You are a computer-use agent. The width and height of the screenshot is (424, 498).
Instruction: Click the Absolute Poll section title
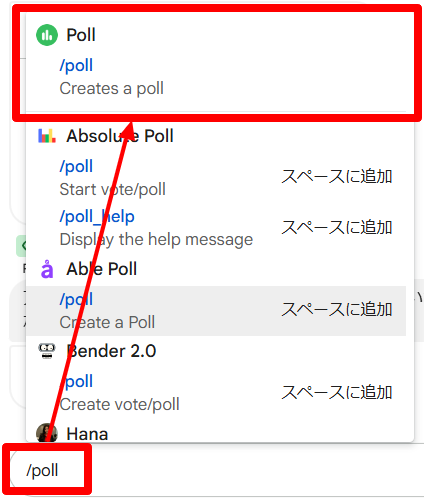click(x=120, y=136)
